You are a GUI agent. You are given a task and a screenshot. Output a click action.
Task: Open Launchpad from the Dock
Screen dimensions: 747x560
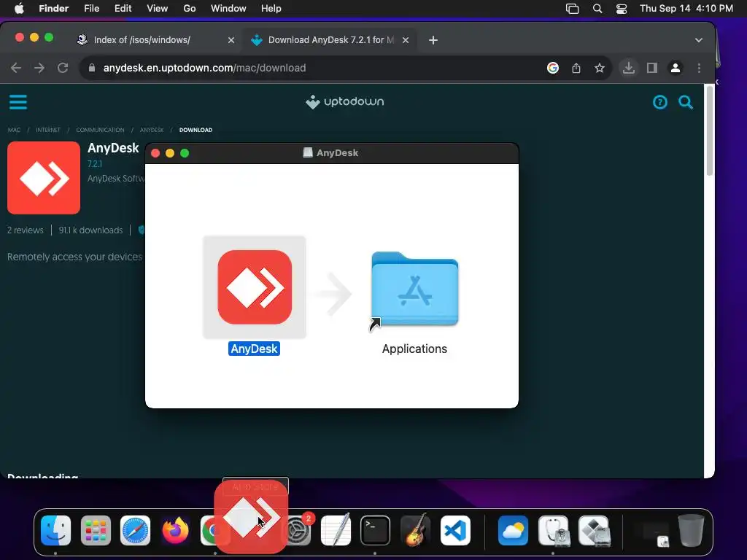click(96, 531)
